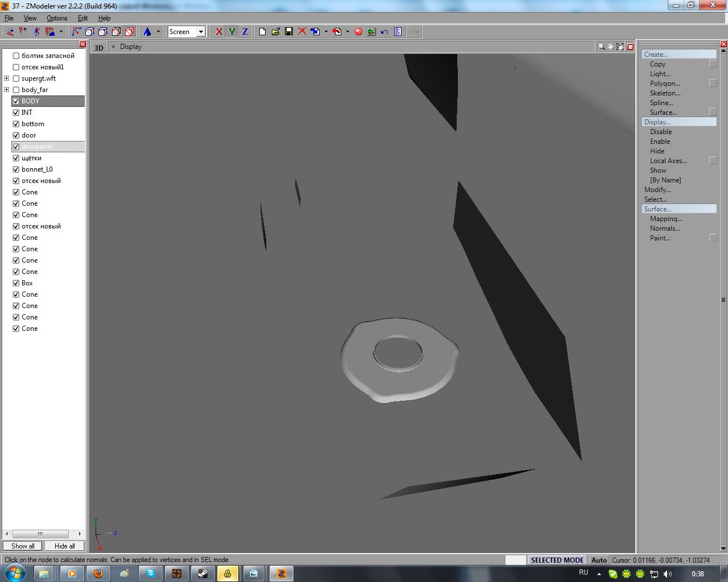Open Firefox from the taskbar

click(98, 573)
